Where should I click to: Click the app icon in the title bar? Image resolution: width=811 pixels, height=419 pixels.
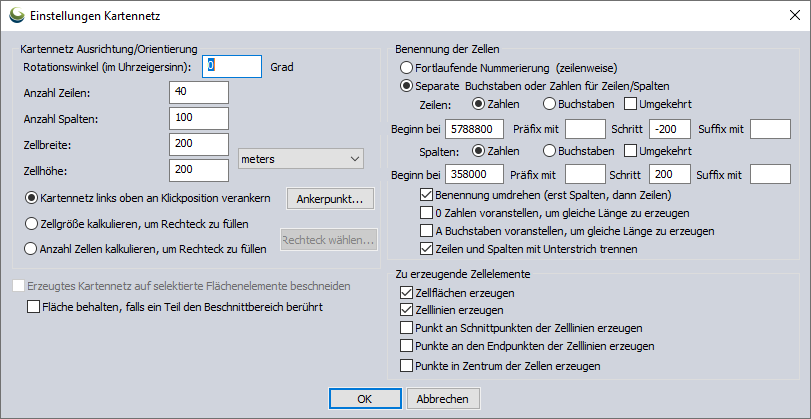pos(17,16)
